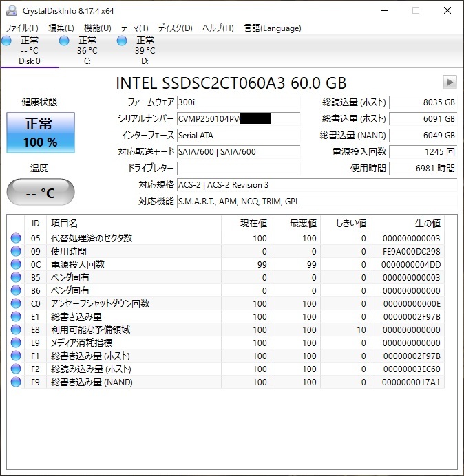Click total NAND writes value 6049 GB
The image size is (464, 476).
[423, 135]
